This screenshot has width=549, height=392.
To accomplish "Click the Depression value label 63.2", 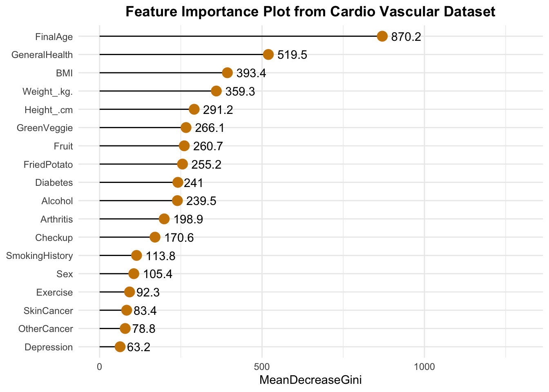I will (138, 347).
